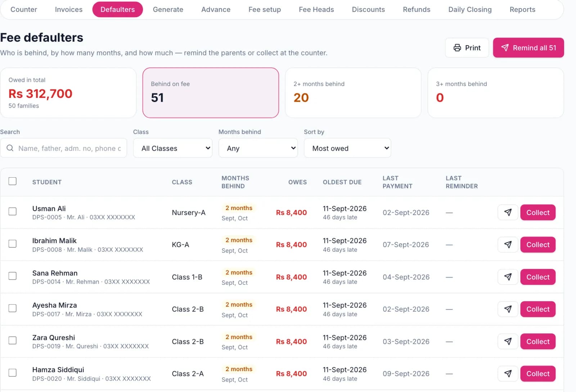576x392 pixels.
Task: Open the All Classes dropdown
Action: coord(173,148)
